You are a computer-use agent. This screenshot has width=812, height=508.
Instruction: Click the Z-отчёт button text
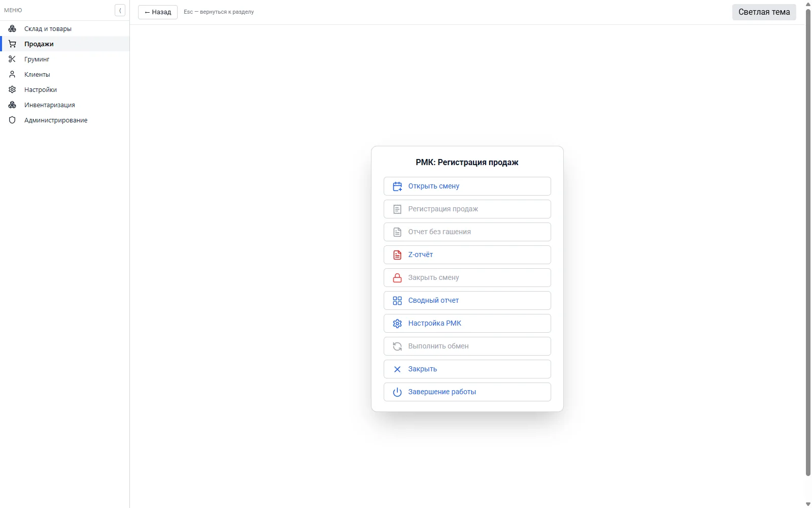[420, 255]
